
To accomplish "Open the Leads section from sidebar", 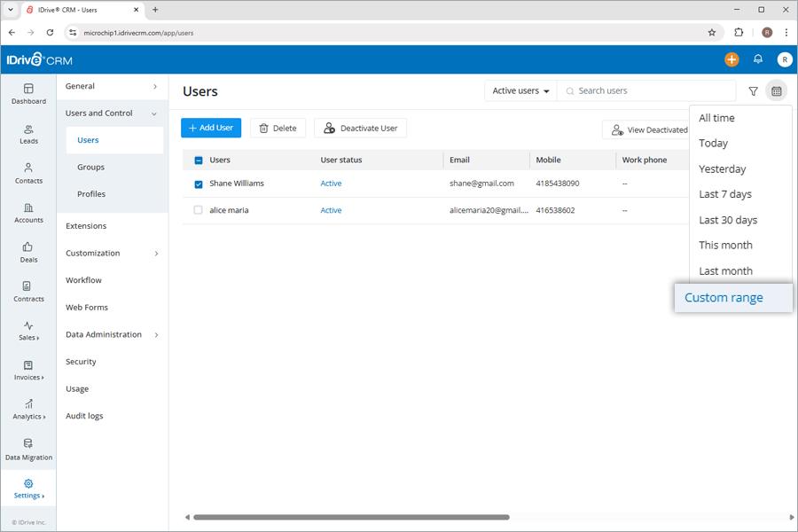I will coord(28,133).
